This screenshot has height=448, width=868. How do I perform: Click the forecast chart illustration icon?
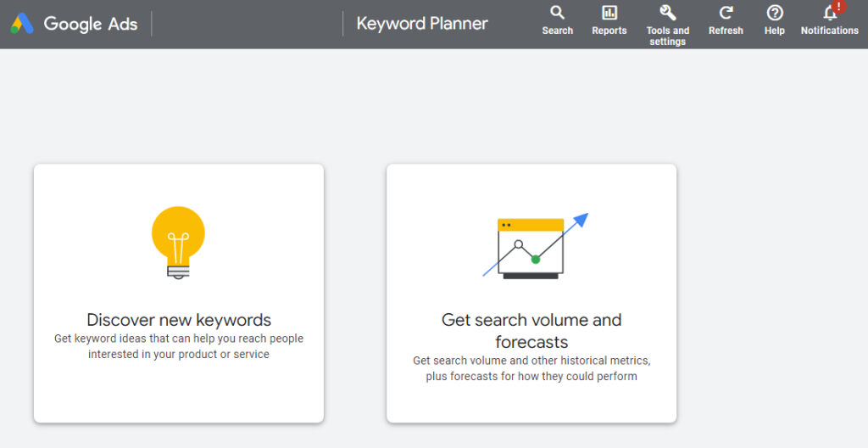535,246
